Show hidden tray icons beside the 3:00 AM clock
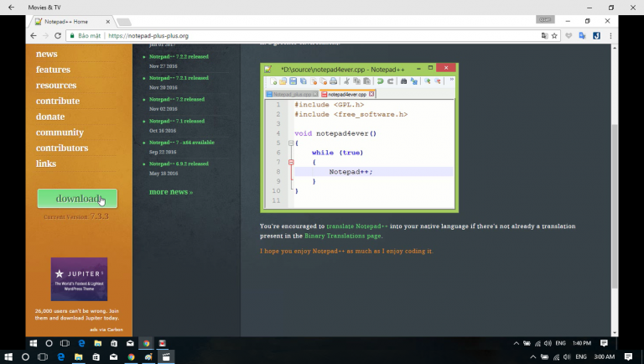The image size is (644, 364). [x=532, y=357]
